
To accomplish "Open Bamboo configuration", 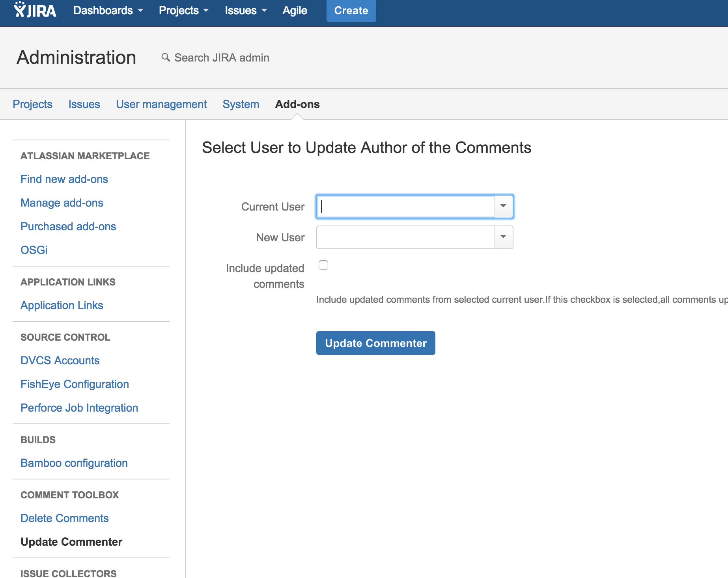I will click(x=74, y=463).
